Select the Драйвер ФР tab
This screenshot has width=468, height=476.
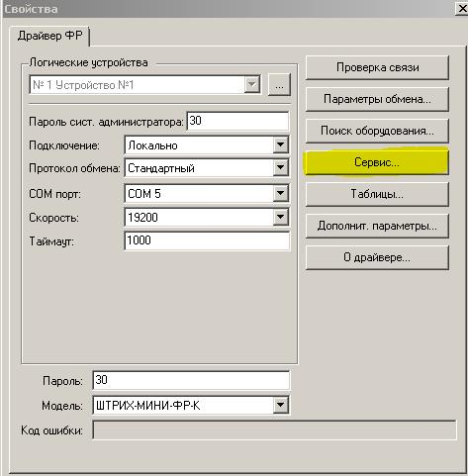(50, 36)
